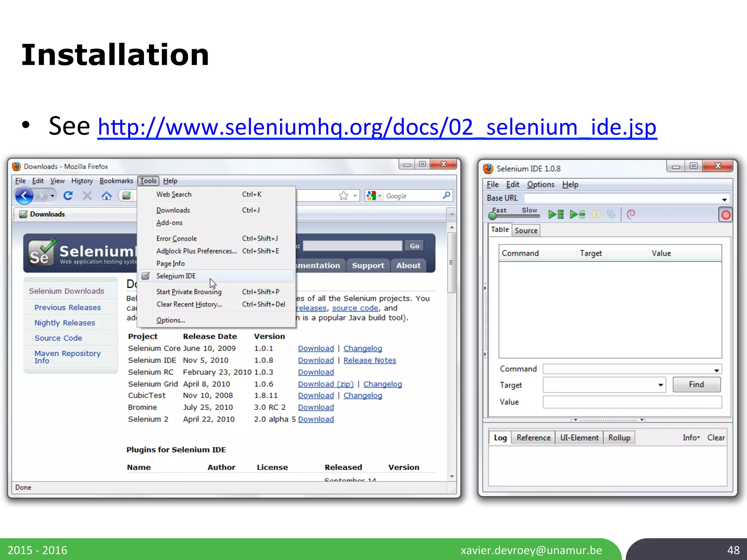The height and width of the screenshot is (560, 747).
Task: Click Pause/Resume button in Selenium IDE
Action: [x=596, y=214]
